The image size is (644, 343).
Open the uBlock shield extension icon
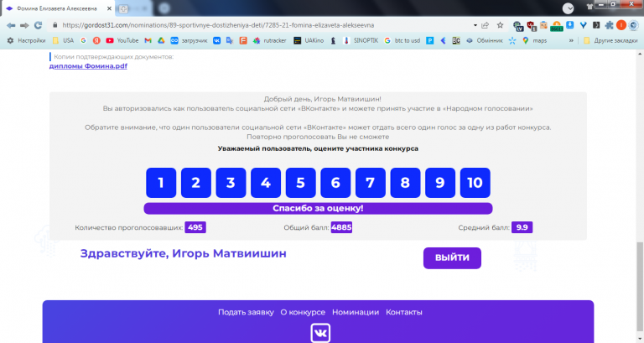point(532,26)
